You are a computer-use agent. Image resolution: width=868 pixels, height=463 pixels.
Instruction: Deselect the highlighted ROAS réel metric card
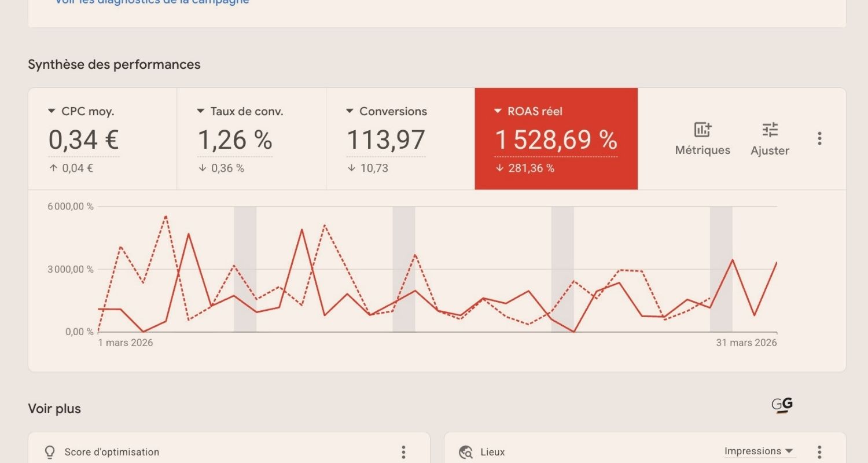tap(556, 139)
